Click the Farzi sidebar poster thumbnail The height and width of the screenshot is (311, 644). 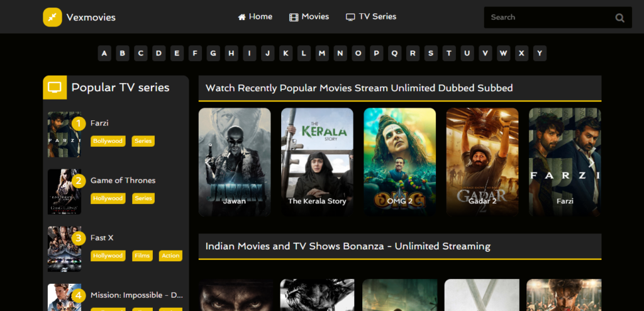tap(64, 135)
